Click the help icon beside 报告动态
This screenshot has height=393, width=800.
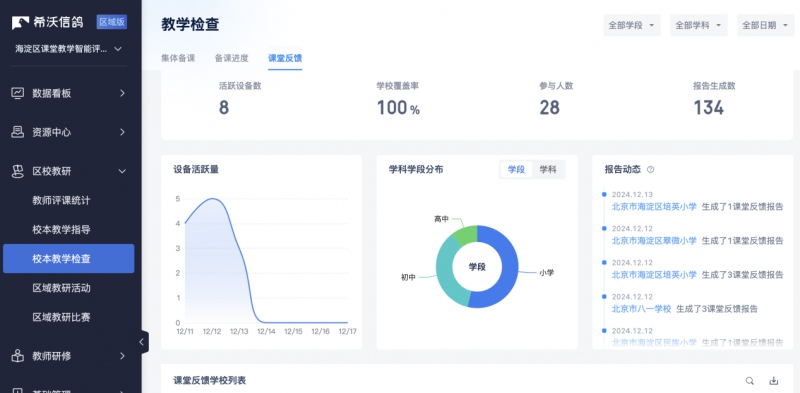[651, 169]
